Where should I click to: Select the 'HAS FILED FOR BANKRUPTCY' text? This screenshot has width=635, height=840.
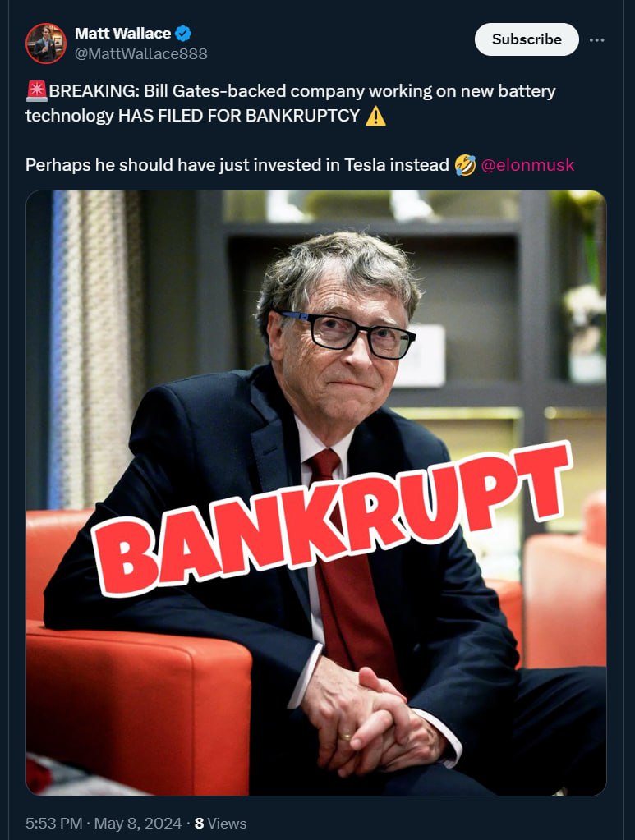[239, 116]
